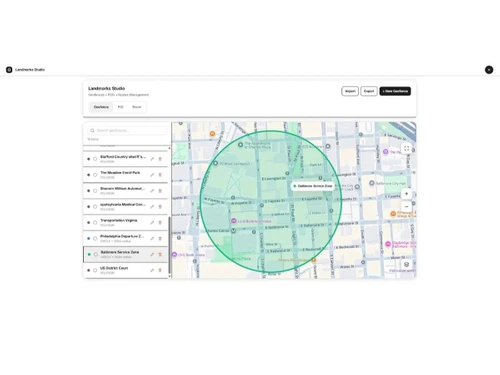The width and height of the screenshot is (500, 375).
Task: Click the green geofence circle on map
Action: [271, 201]
